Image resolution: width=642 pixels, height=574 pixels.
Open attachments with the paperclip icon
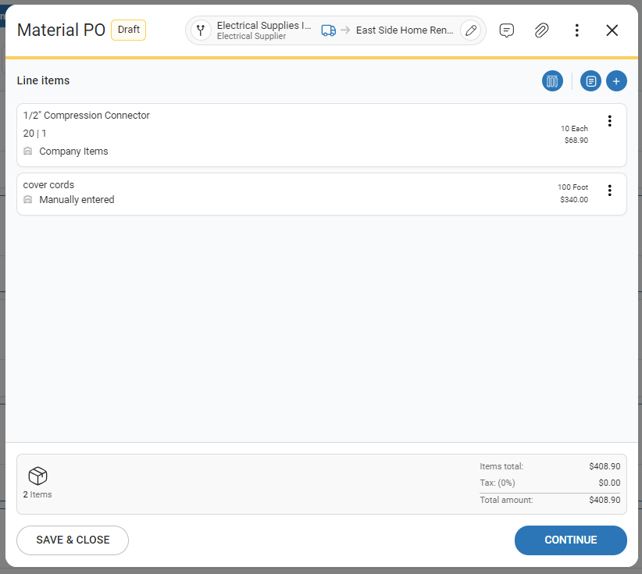pyautogui.click(x=541, y=30)
